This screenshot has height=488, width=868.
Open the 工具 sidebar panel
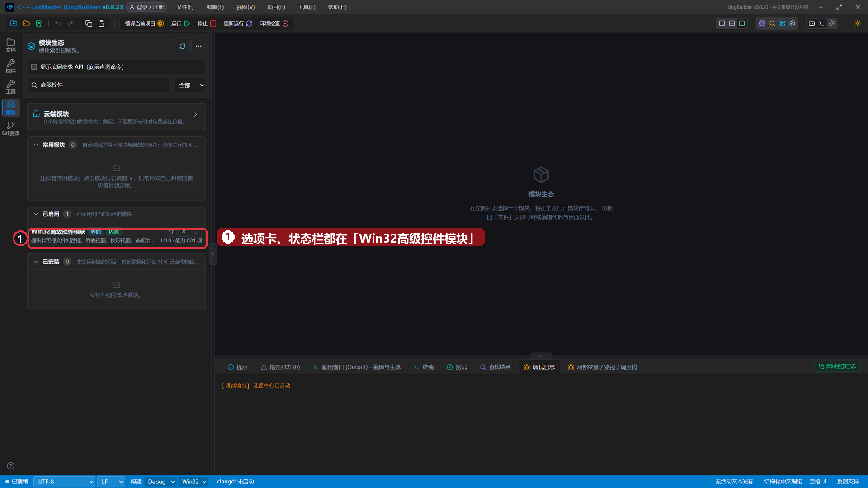click(x=11, y=87)
